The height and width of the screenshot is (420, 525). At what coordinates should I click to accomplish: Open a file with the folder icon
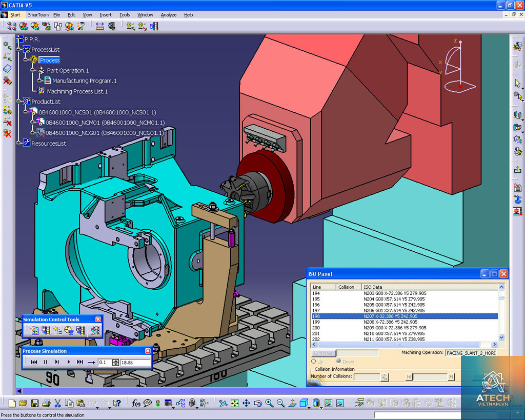click(x=23, y=403)
